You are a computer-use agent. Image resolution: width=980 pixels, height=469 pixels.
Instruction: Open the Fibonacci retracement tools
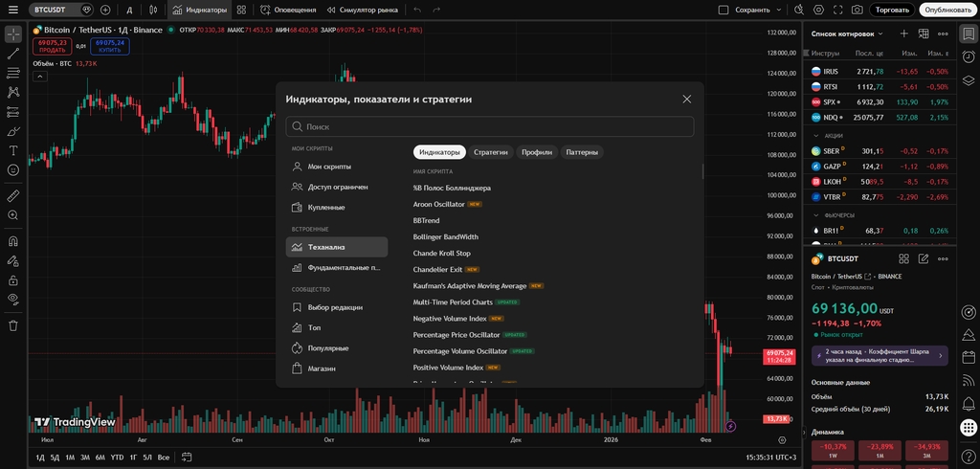point(13,73)
